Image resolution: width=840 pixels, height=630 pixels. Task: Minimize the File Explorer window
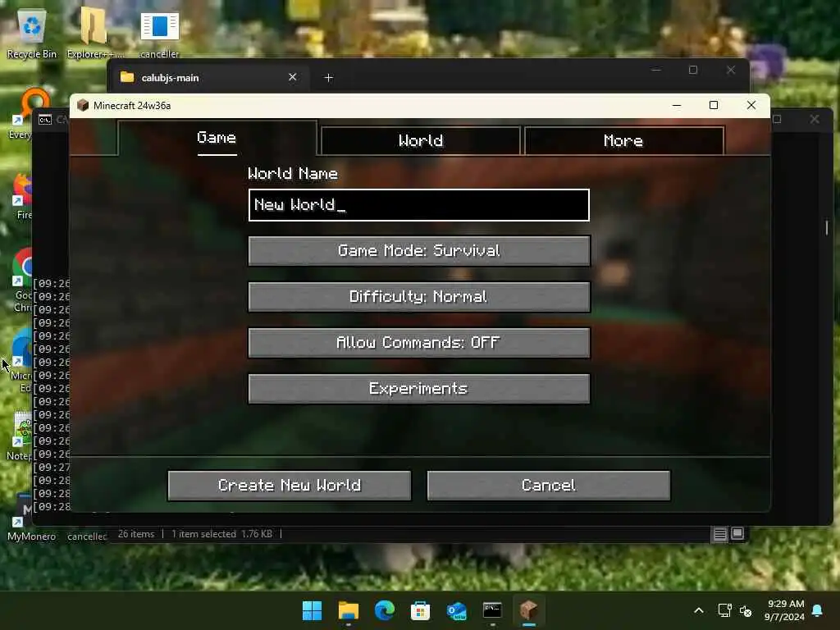pos(656,70)
